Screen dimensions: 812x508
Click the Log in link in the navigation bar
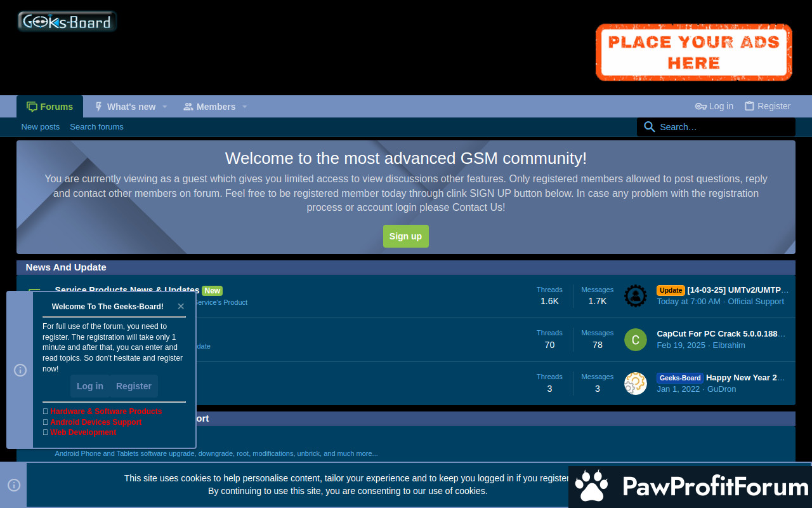[714, 106]
